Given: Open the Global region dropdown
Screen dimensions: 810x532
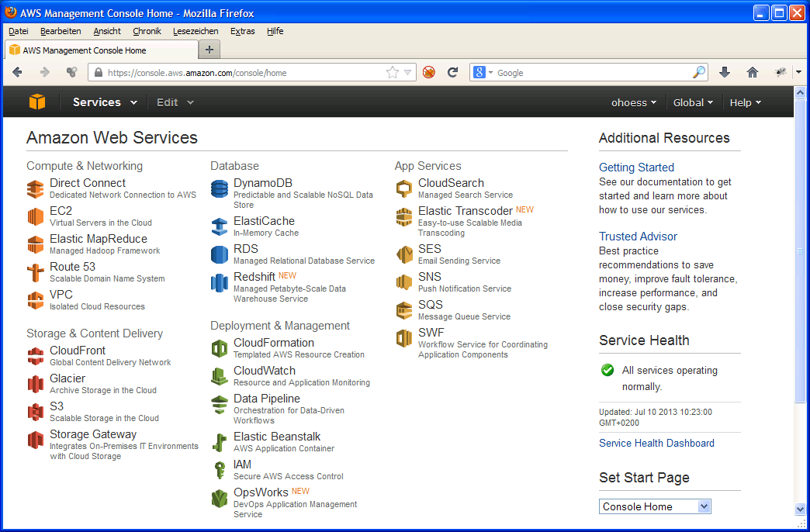Looking at the screenshot, I should click(x=693, y=102).
